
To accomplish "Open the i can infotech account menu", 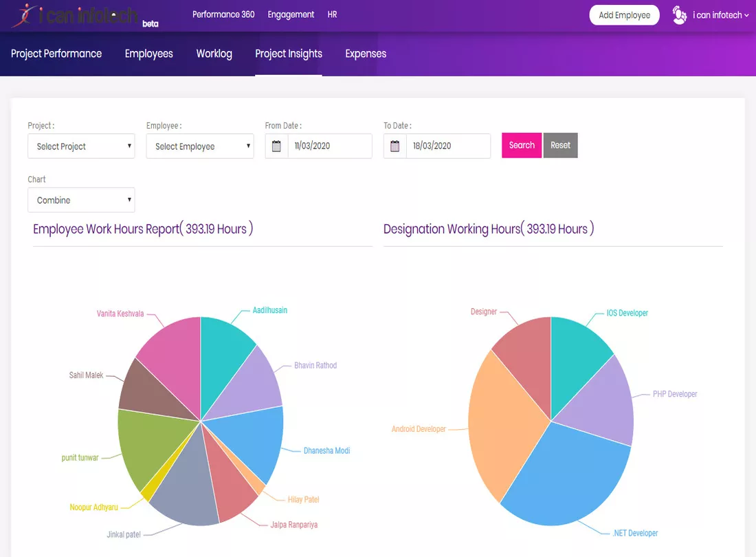I will tap(721, 15).
